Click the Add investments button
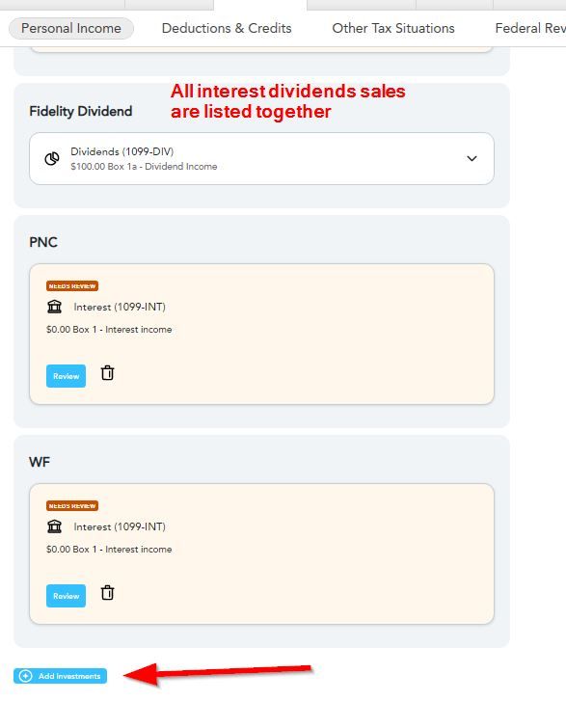Screen dimensions: 566x728 [60, 676]
